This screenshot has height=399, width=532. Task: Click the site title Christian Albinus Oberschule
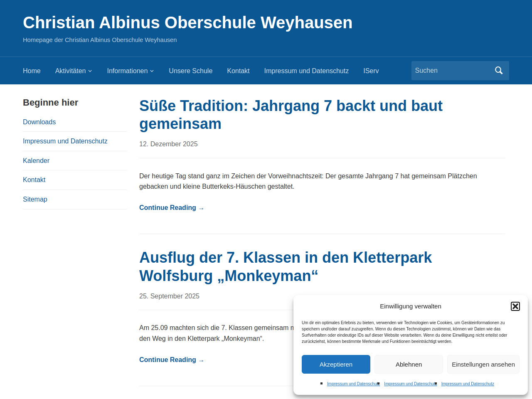[187, 22]
